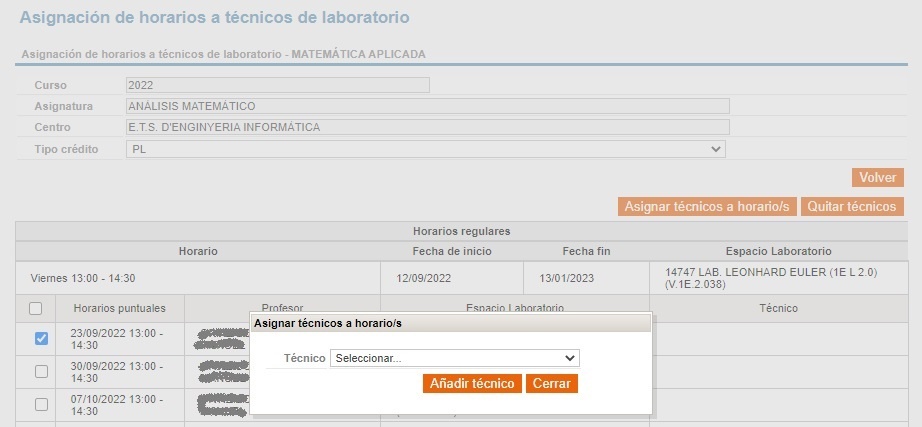
Task: Uncheck the 23/09/2022 schedule checkbox
Action: pos(41,339)
